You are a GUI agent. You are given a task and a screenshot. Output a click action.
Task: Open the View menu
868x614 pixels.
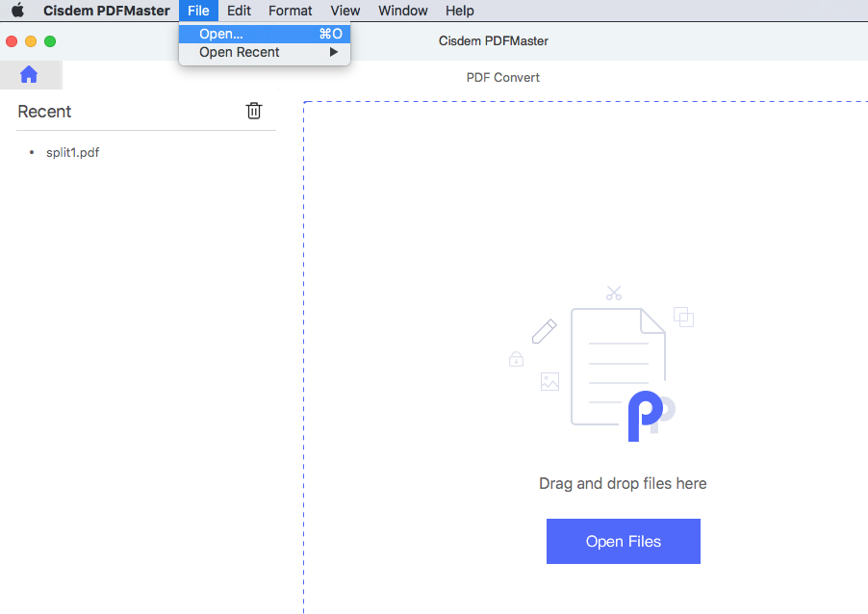(x=345, y=11)
